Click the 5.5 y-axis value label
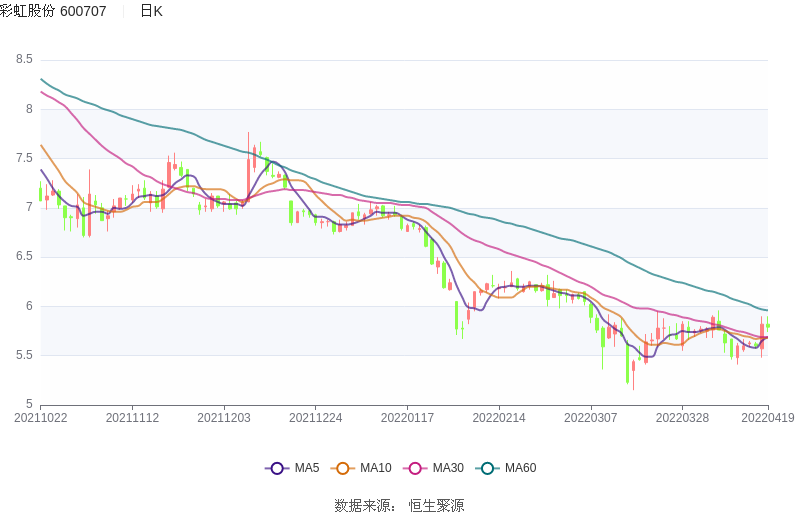The width and height of the screenshot is (800, 517). click(24, 355)
